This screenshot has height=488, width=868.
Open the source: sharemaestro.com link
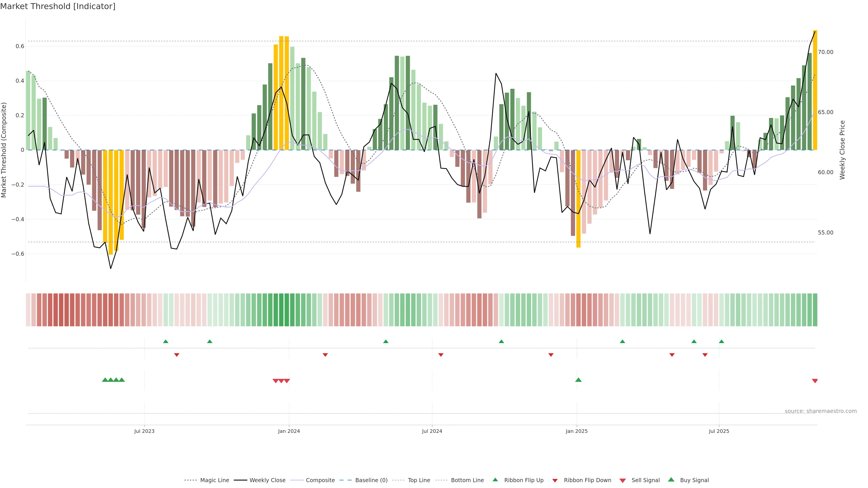click(821, 411)
